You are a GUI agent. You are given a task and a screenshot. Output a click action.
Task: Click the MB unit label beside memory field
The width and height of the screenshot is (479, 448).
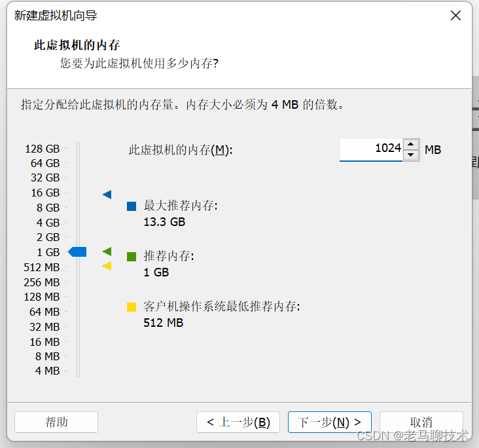click(433, 150)
